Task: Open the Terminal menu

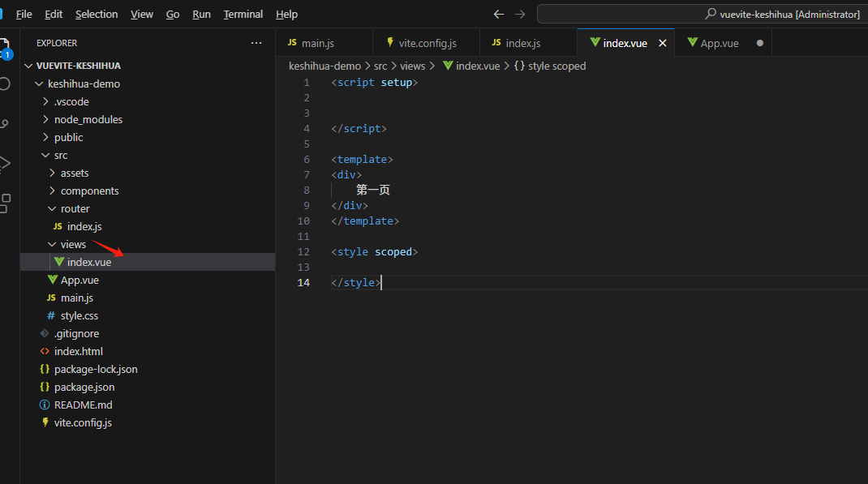Action: point(243,15)
